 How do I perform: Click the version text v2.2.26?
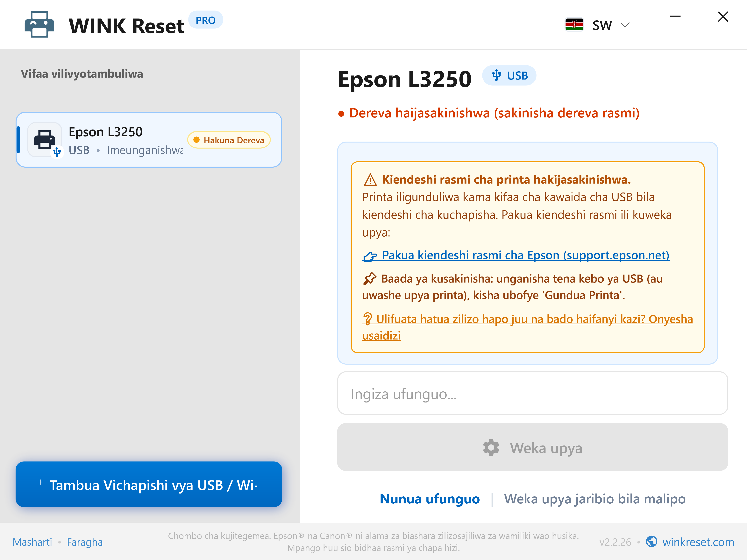pyautogui.click(x=615, y=542)
